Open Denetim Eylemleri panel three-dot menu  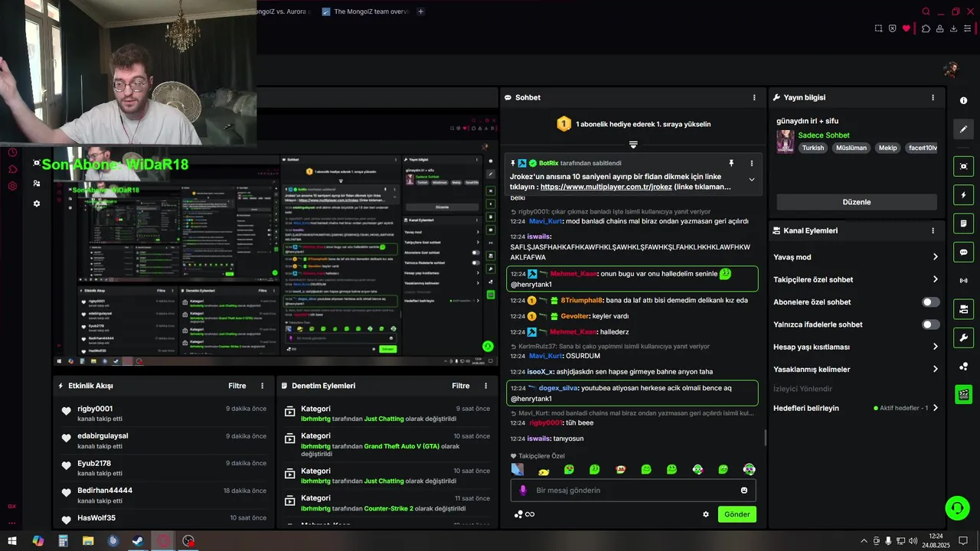(x=485, y=386)
